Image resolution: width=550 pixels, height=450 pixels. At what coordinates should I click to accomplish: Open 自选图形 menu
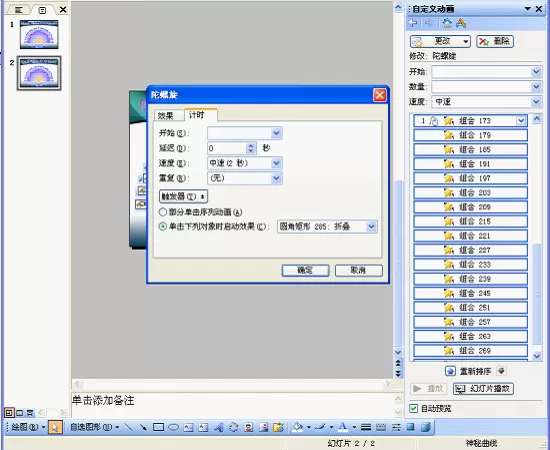pos(94,427)
